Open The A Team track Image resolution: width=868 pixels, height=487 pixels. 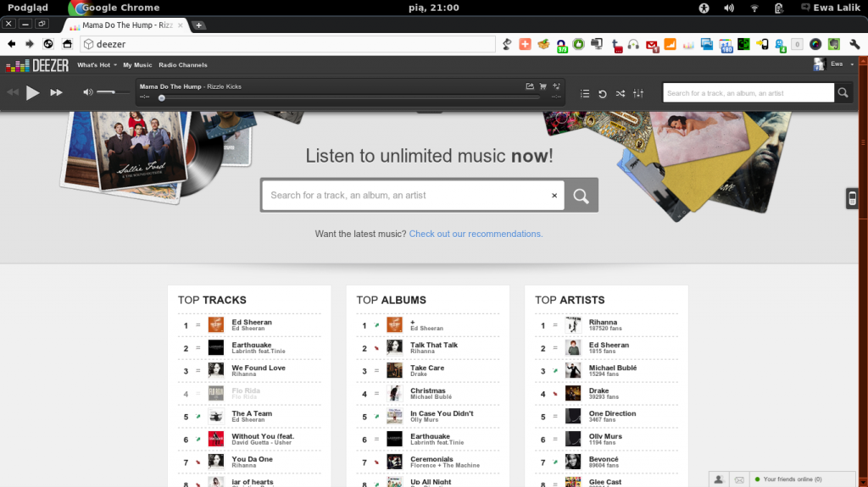251,416
